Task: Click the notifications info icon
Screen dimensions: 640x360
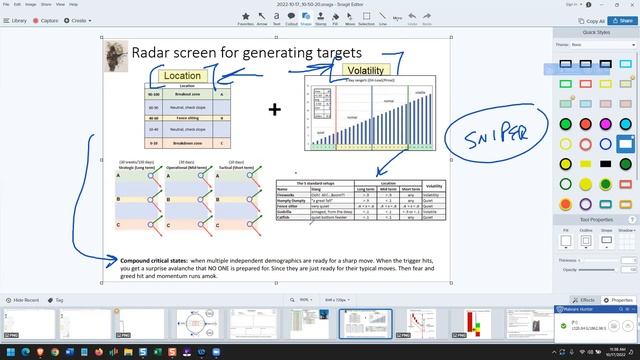Action: click(589, 4)
